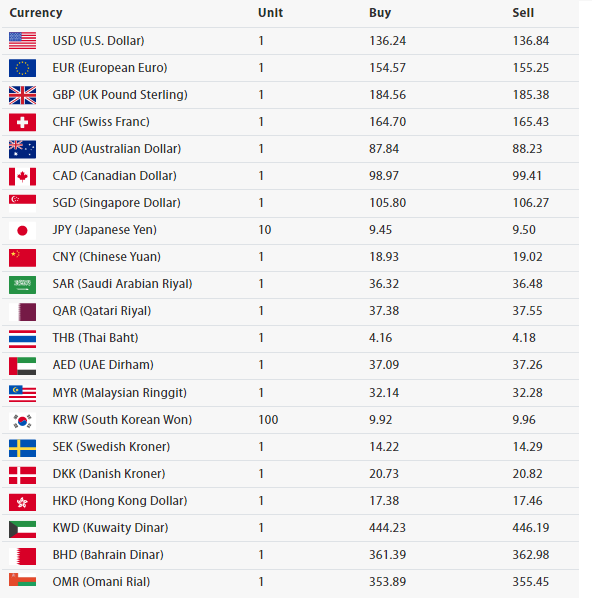Select the USD buy rate 136.24
592x598 pixels.
click(388, 41)
